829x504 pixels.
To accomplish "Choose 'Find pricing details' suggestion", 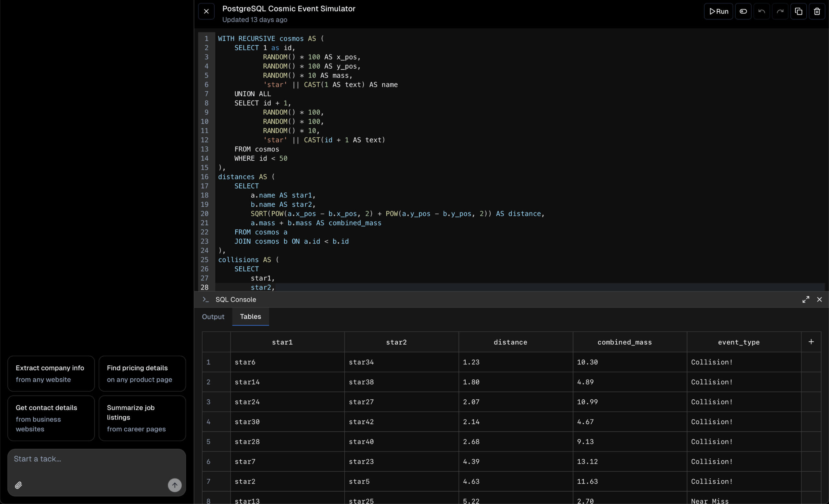I will point(142,373).
